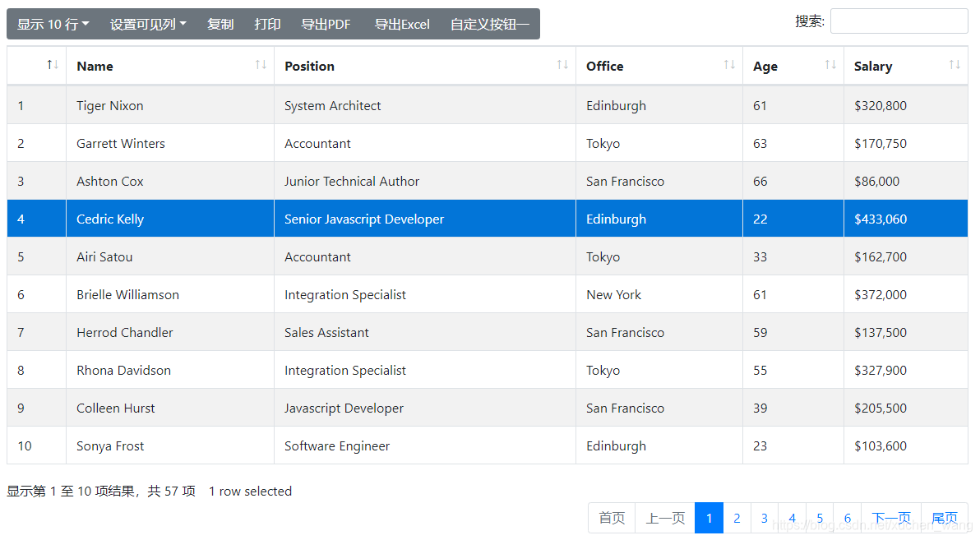The image size is (980, 540).
Task: Sort the table by the Office column icon
Action: 728,65
